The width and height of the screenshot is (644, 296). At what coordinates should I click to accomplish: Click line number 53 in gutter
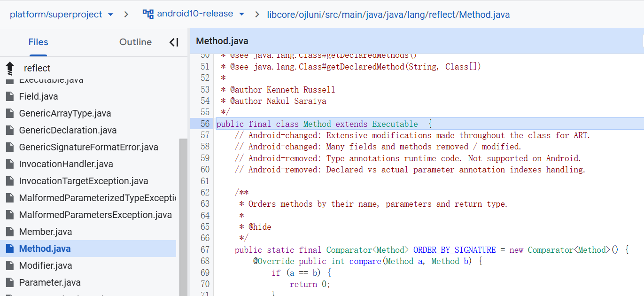[x=205, y=90]
